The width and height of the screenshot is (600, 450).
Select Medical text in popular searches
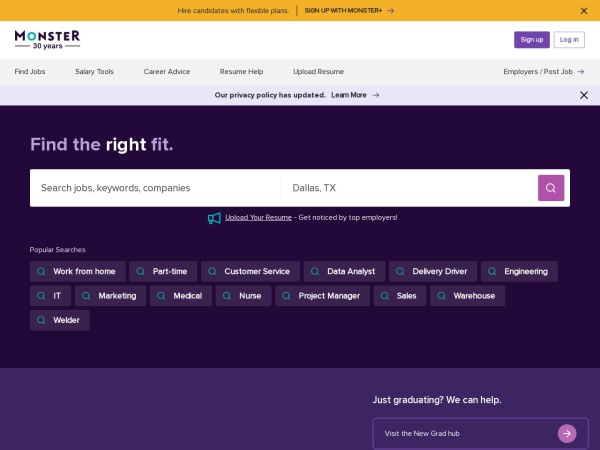click(188, 296)
